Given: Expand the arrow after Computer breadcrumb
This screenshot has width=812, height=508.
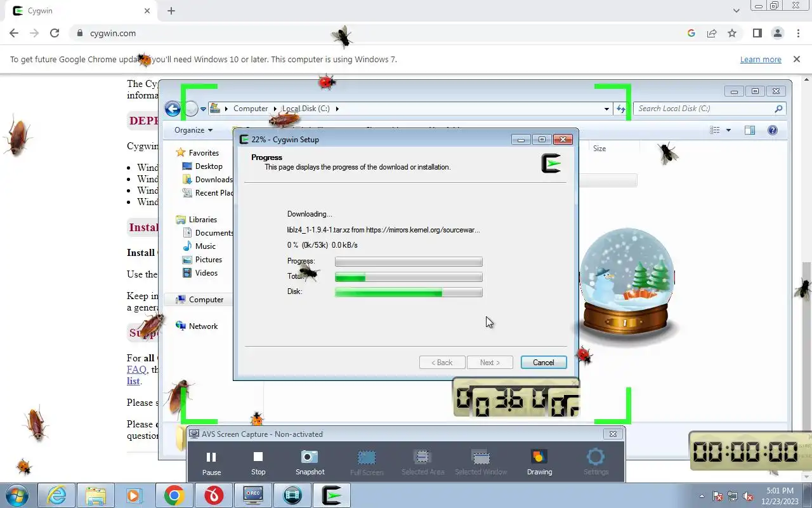Looking at the screenshot, I should (275, 109).
